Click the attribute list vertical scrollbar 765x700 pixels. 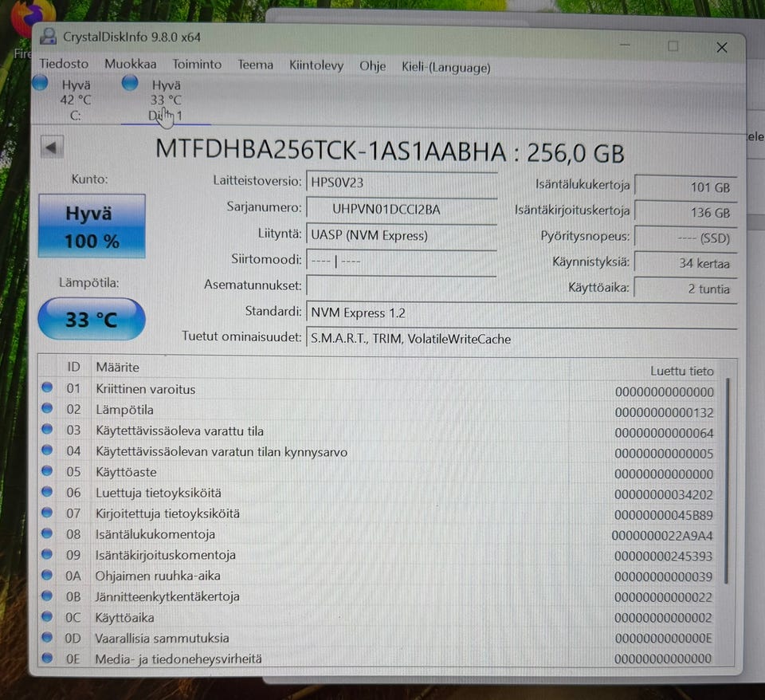(x=727, y=481)
